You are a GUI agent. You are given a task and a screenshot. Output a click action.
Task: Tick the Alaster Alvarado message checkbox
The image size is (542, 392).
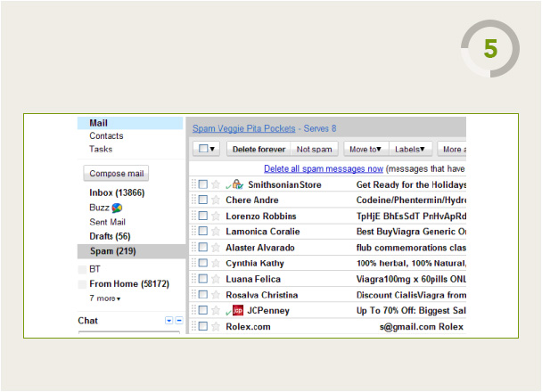point(203,248)
